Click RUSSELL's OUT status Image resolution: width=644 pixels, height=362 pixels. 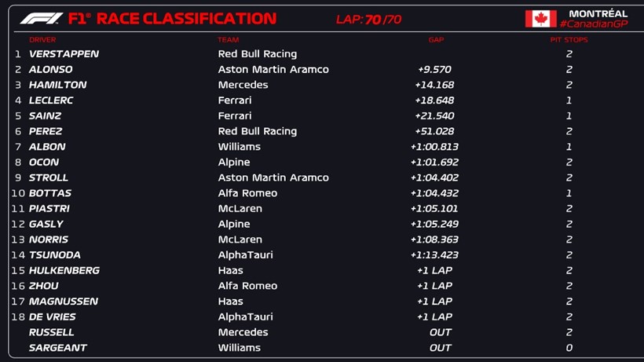click(441, 332)
